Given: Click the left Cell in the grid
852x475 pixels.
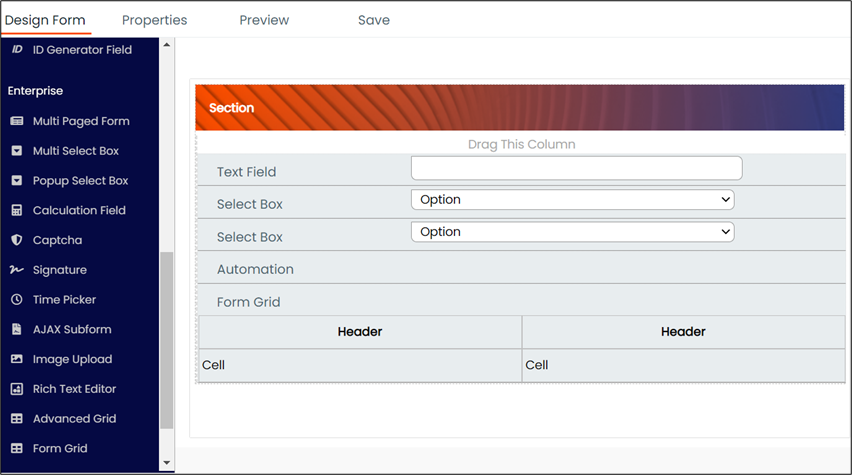Looking at the screenshot, I should [x=360, y=365].
